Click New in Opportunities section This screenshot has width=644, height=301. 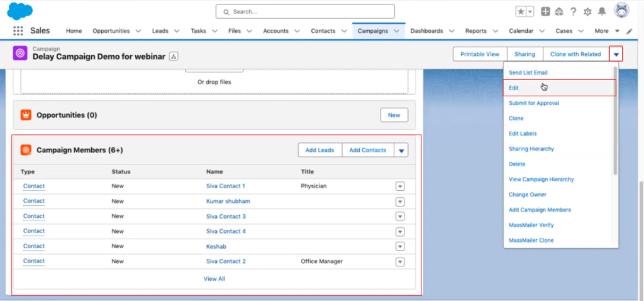click(394, 115)
